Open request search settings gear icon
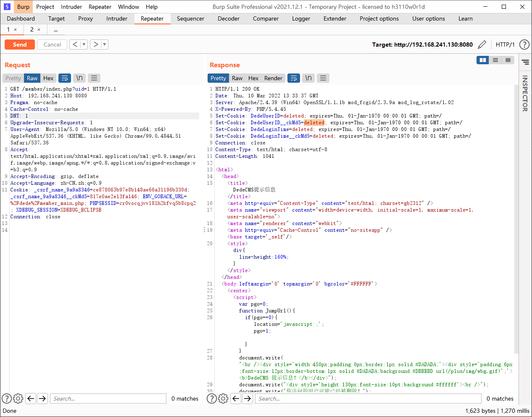The image size is (532, 417). (x=18, y=399)
